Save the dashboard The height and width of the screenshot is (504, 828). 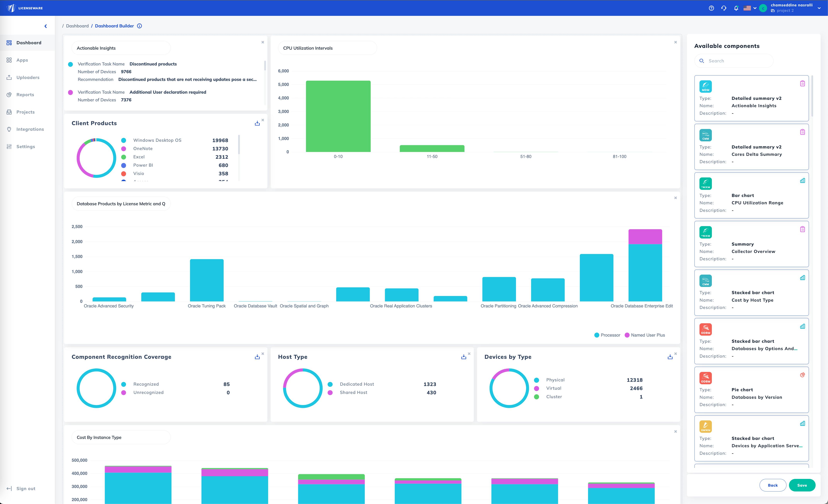point(802,485)
